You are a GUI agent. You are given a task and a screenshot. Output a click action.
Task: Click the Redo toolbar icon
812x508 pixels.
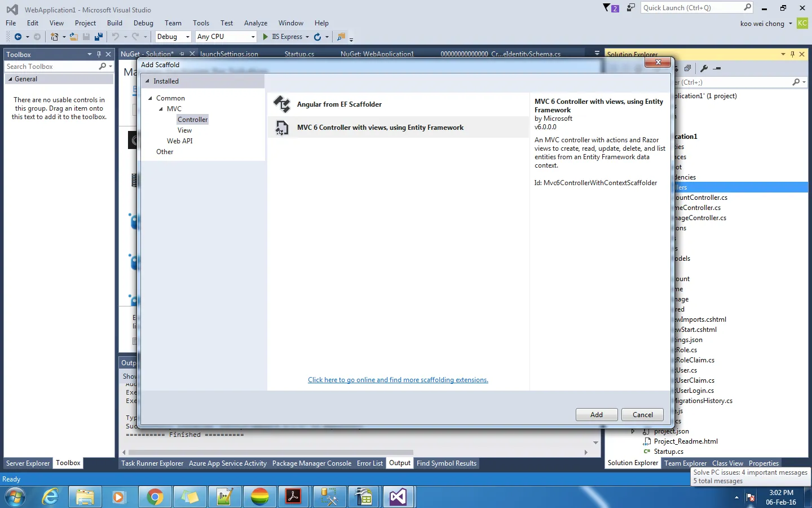135,37
